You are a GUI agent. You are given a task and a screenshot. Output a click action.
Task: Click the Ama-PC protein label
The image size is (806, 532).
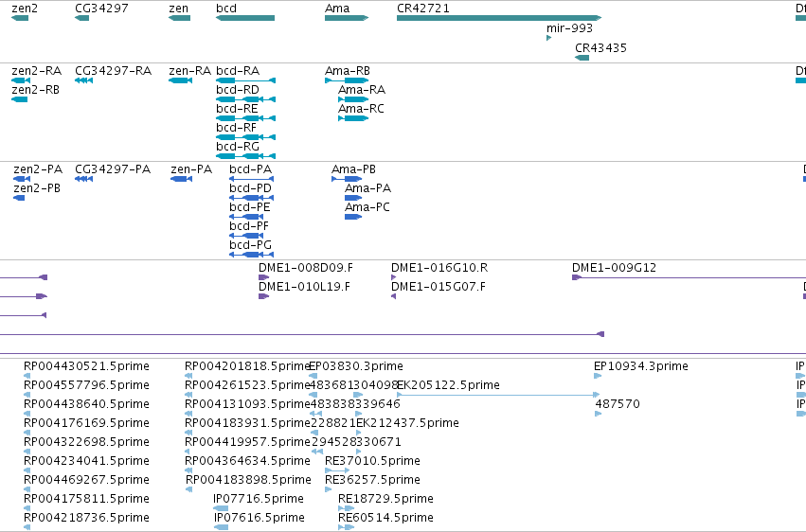367,207
